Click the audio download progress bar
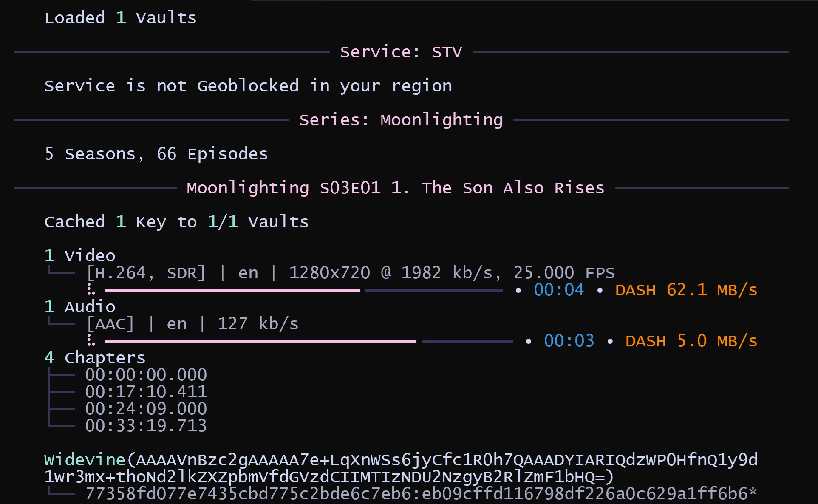The height and width of the screenshot is (504, 818). (309, 341)
